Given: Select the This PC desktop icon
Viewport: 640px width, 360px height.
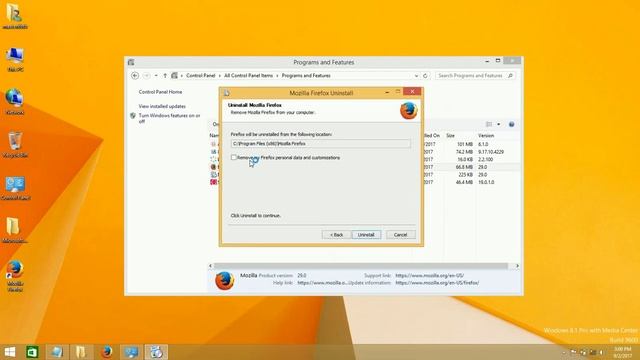Looking at the screenshot, I should coord(15,59).
